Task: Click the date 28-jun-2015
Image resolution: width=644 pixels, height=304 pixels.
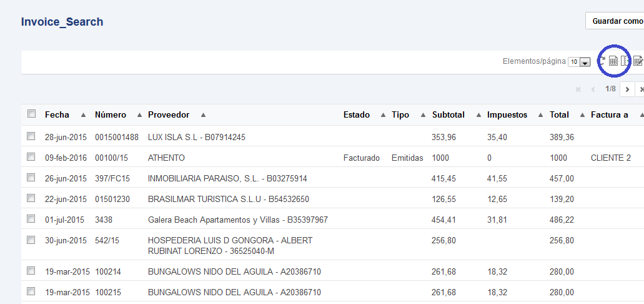Action: click(x=66, y=138)
